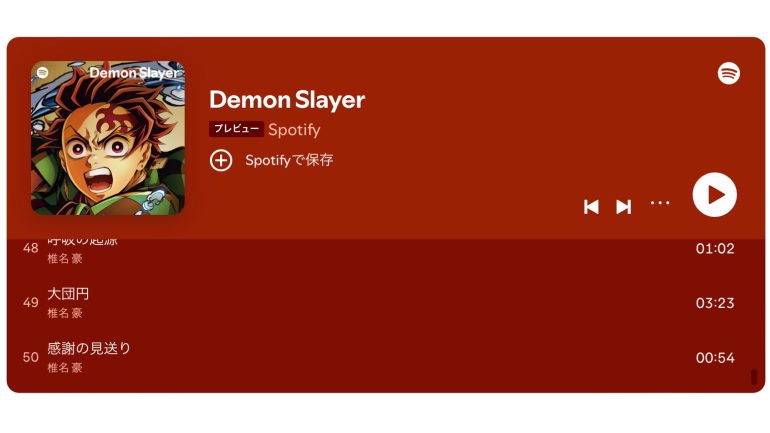Click the プレビュー badge
The height and width of the screenshot is (433, 770).
click(x=236, y=129)
